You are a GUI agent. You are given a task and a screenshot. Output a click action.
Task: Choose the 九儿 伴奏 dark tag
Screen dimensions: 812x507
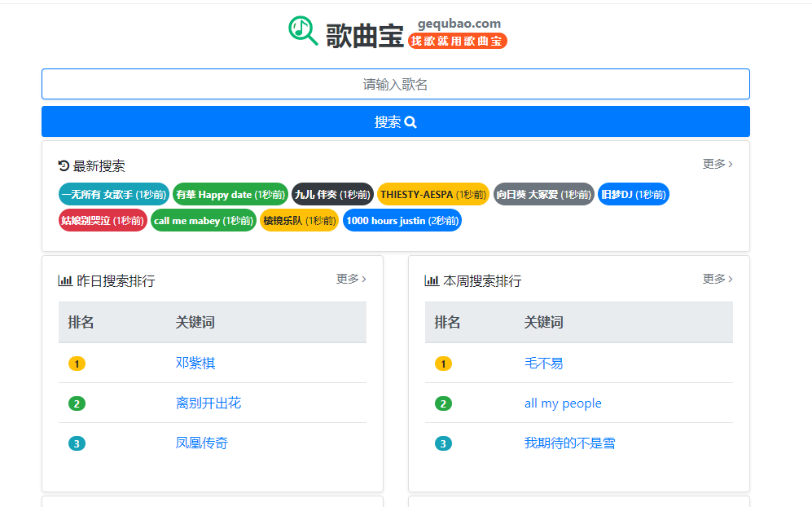[x=332, y=194]
